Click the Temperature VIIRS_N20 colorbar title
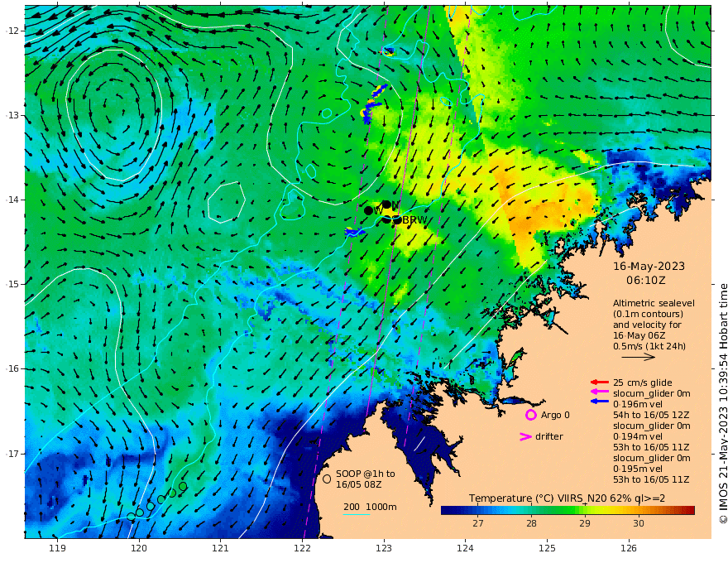 567,498
